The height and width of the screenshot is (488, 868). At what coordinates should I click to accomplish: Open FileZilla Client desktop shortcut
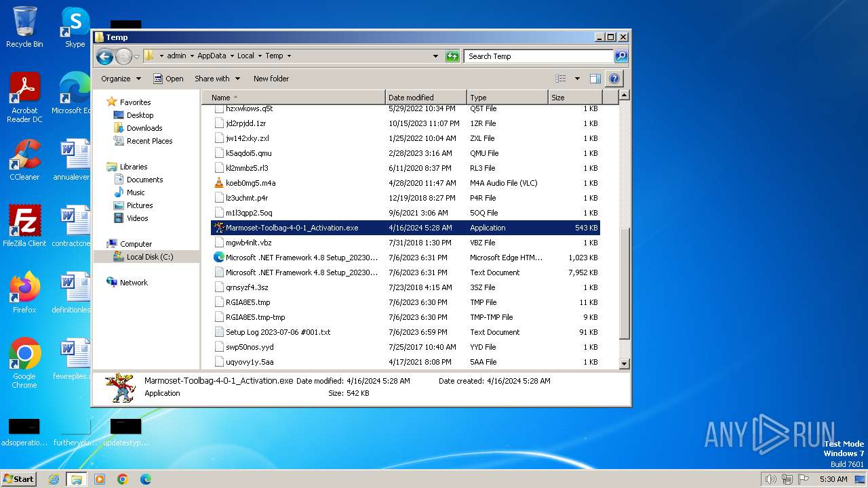pyautogui.click(x=24, y=226)
